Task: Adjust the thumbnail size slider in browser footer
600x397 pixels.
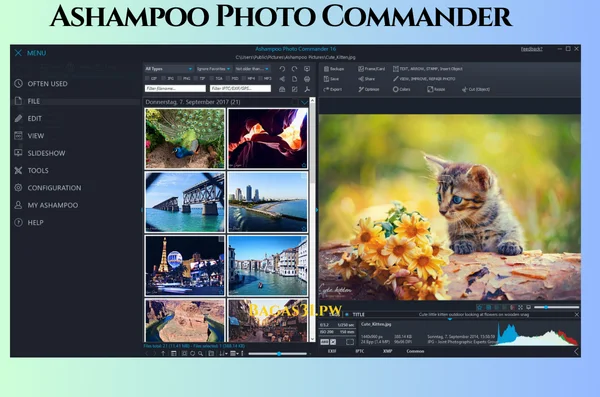Action: [x=278, y=354]
